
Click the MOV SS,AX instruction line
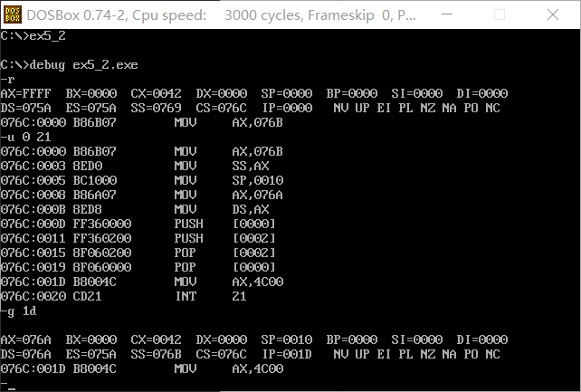point(135,166)
